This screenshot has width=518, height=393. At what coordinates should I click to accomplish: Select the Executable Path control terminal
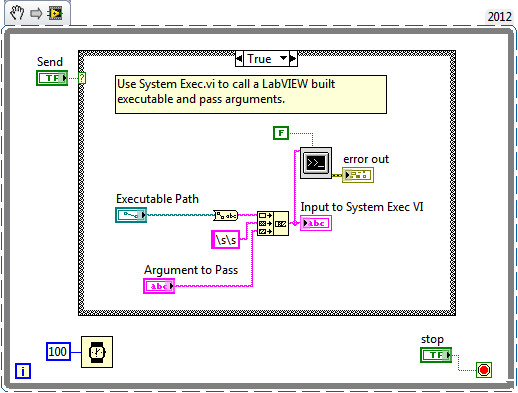[x=131, y=215]
